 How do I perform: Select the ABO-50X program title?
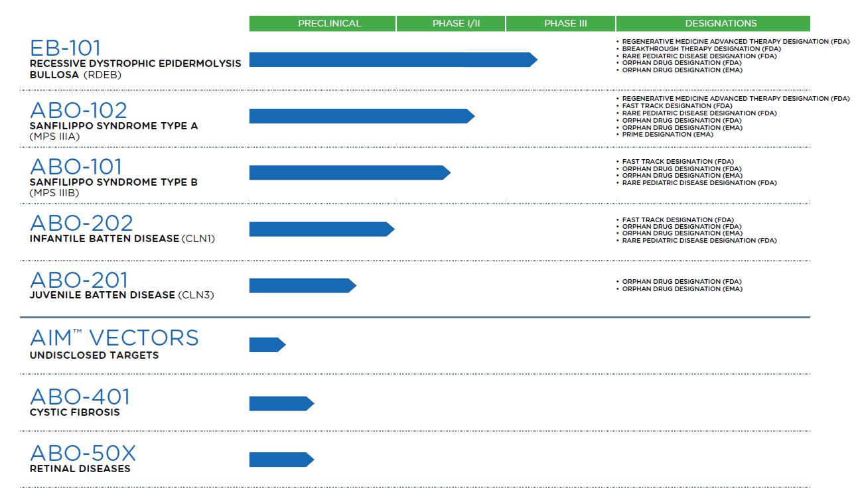click(83, 453)
